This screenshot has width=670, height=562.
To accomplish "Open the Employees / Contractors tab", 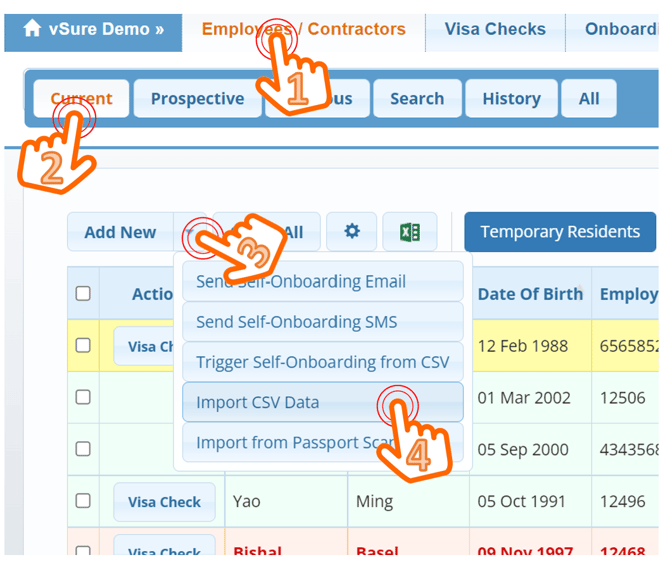I will [303, 29].
